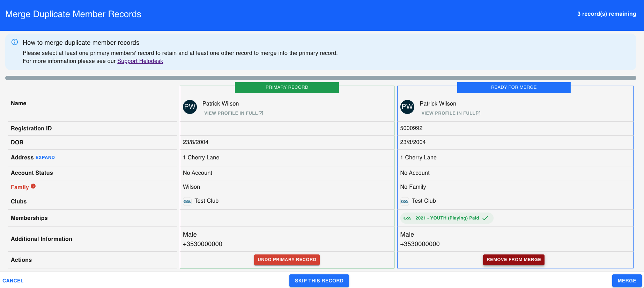
Task: Click the PW avatar in the ready for merge record
Action: 407,107
